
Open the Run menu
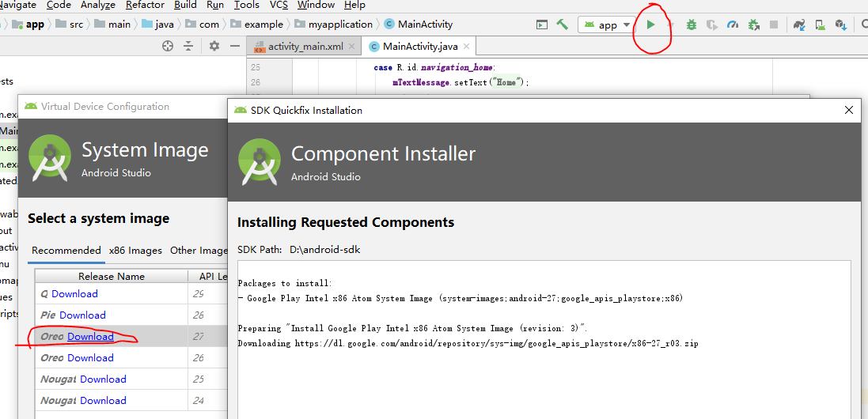click(214, 5)
